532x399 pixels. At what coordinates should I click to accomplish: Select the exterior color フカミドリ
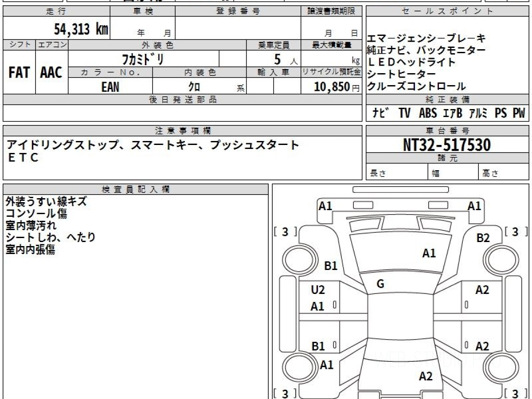click(x=144, y=59)
